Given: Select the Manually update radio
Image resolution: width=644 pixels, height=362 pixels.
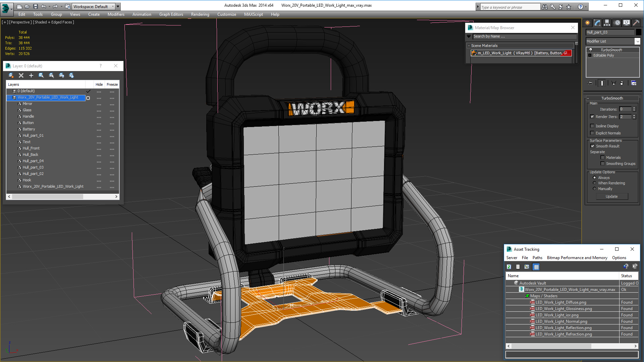Looking at the screenshot, I should click(595, 189).
